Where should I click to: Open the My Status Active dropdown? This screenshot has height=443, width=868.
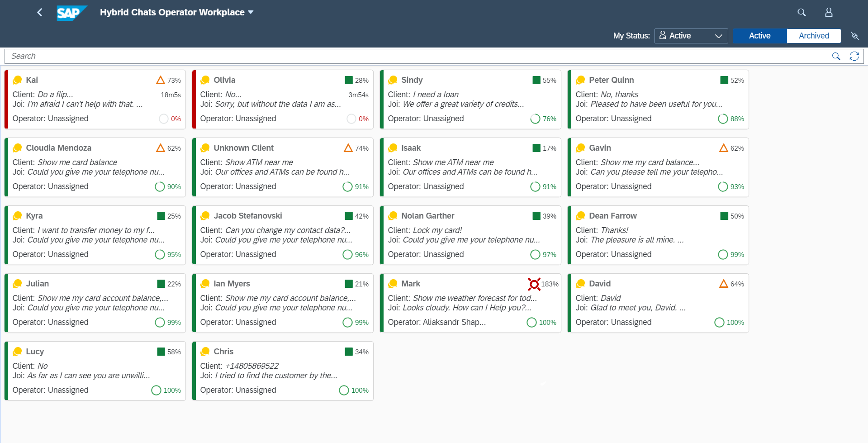tap(691, 36)
